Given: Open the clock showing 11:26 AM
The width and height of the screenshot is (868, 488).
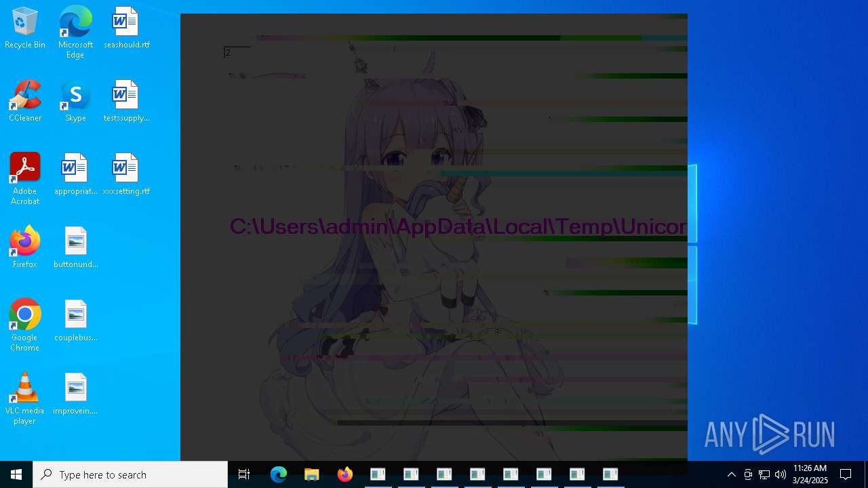Looking at the screenshot, I should [810, 474].
